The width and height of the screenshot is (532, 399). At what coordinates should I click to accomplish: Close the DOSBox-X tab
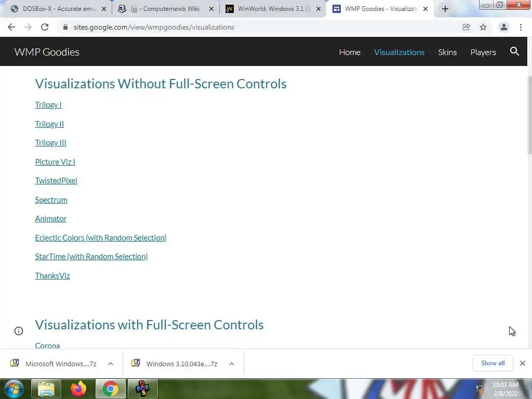click(x=104, y=9)
